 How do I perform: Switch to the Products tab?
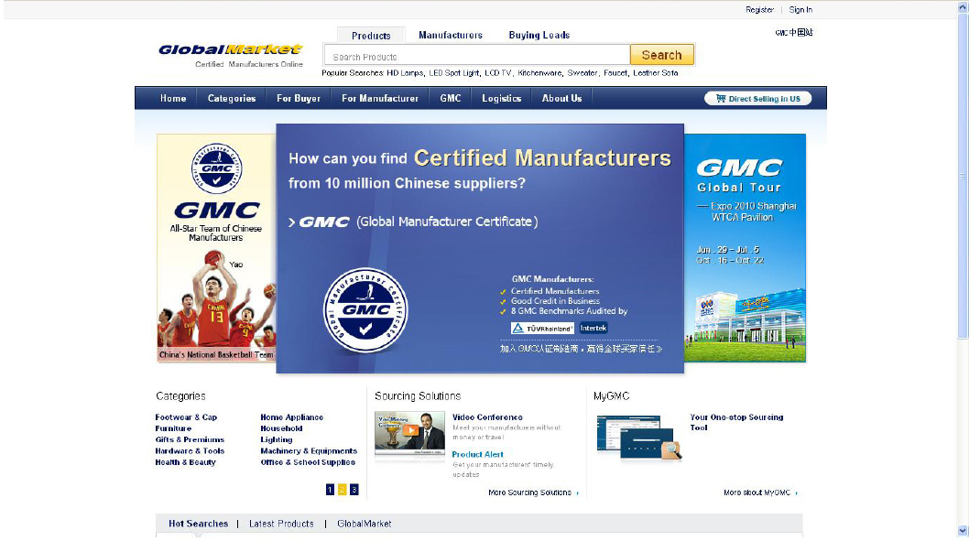pyautogui.click(x=371, y=34)
